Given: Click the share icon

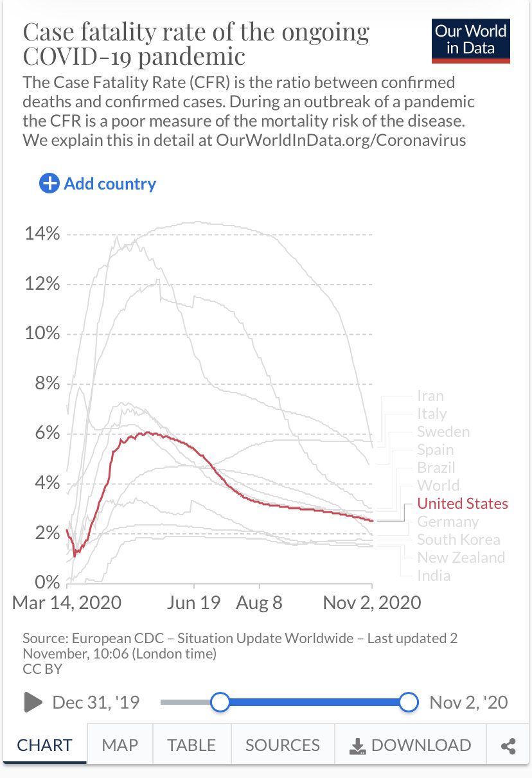Looking at the screenshot, I should coord(508,746).
